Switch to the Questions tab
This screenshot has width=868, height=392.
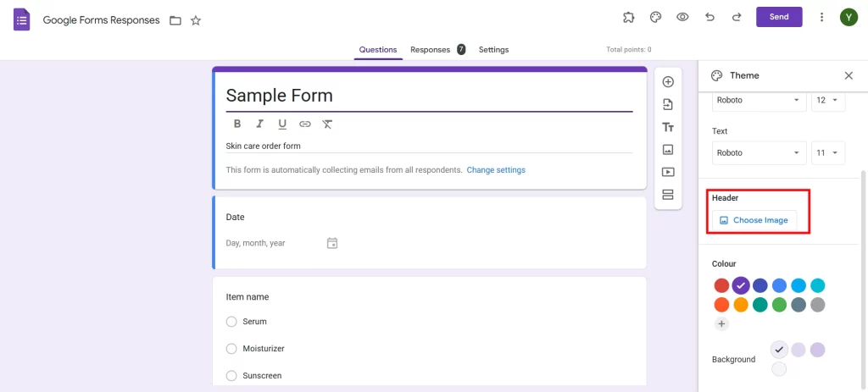[378, 50]
